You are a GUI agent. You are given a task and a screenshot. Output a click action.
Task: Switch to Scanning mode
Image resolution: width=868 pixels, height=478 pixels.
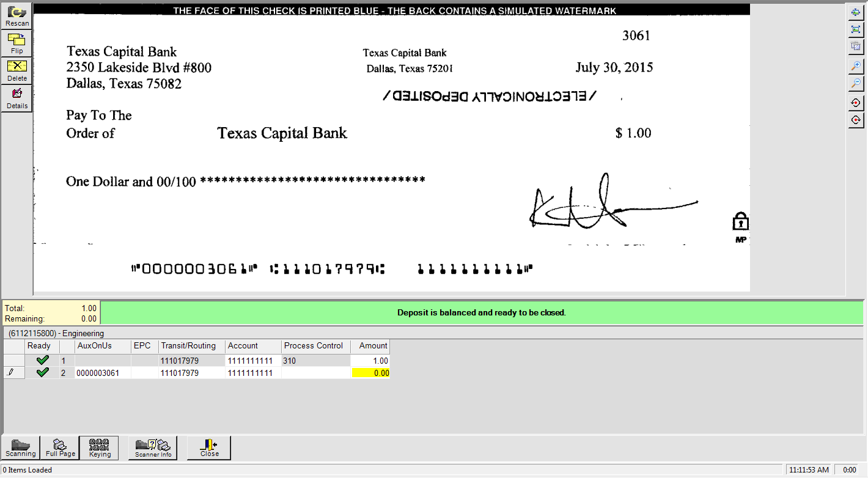click(20, 448)
